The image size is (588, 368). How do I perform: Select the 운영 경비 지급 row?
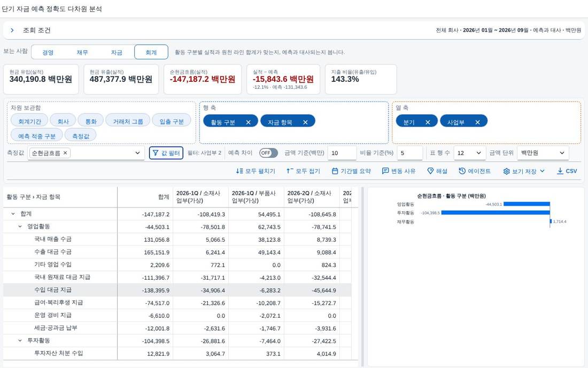pyautogui.click(x=177, y=316)
